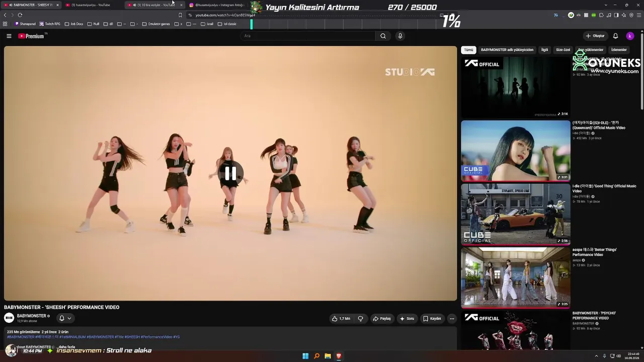Image resolution: width=644 pixels, height=362 pixels.
Task: Click the browser address bar URL
Action: pyautogui.click(x=225, y=15)
